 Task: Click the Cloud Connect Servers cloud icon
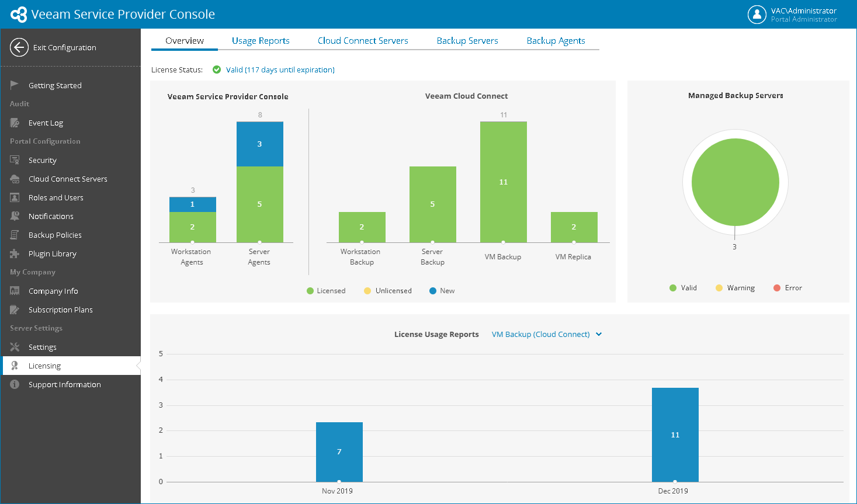15,179
